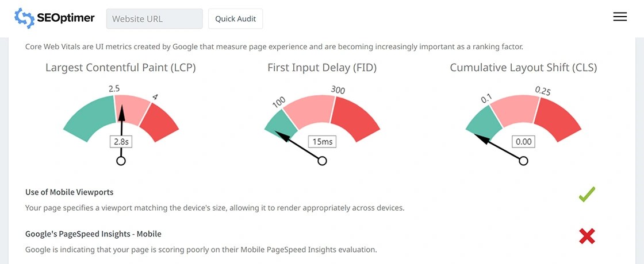Focus the Website URL input field
This screenshot has width=644, height=264.
click(x=154, y=19)
